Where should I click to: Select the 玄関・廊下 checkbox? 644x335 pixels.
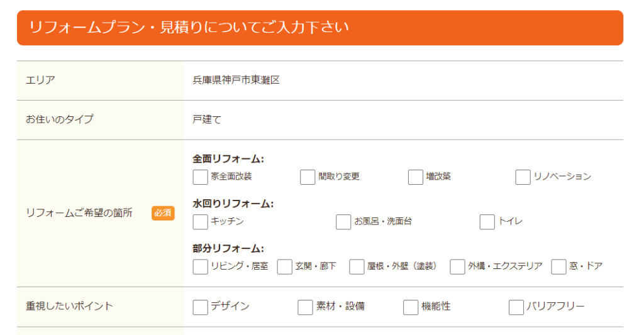click(285, 267)
